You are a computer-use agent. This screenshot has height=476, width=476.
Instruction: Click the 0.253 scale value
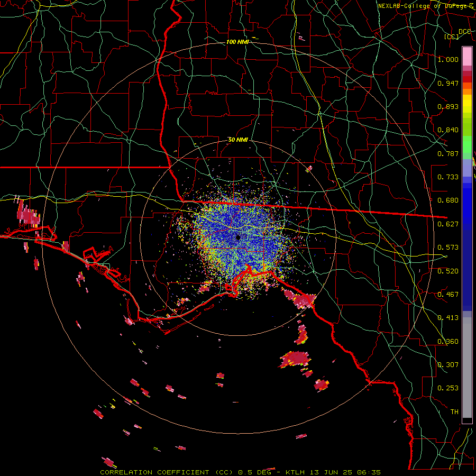pyautogui.click(x=448, y=388)
